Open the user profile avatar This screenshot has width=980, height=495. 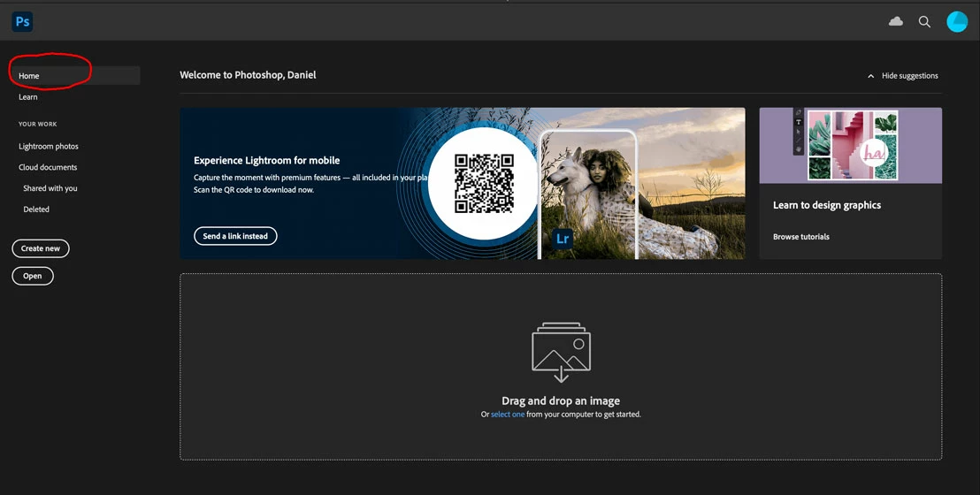[957, 22]
